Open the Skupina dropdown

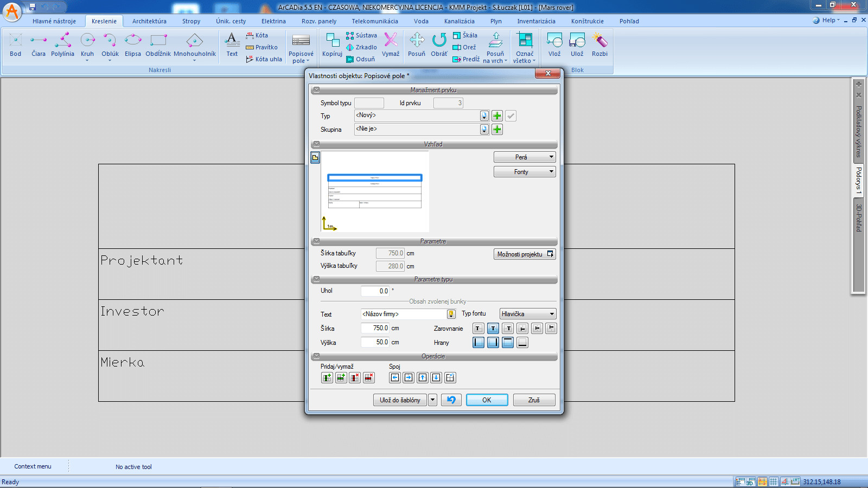coord(484,129)
